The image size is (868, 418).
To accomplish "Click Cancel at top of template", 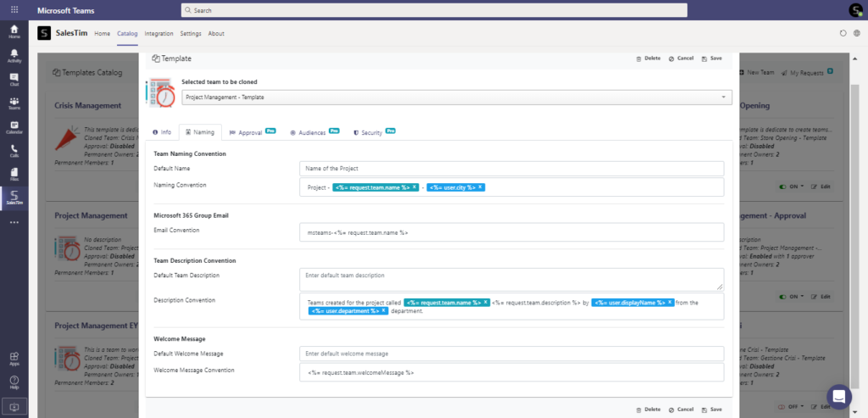I will [681, 59].
